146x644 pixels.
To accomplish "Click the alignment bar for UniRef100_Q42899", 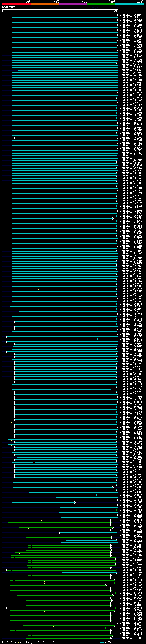I will [65, 15].
